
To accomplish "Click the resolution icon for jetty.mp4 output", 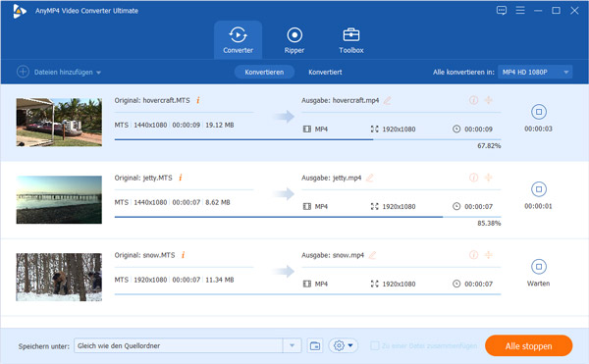I will click(x=375, y=206).
